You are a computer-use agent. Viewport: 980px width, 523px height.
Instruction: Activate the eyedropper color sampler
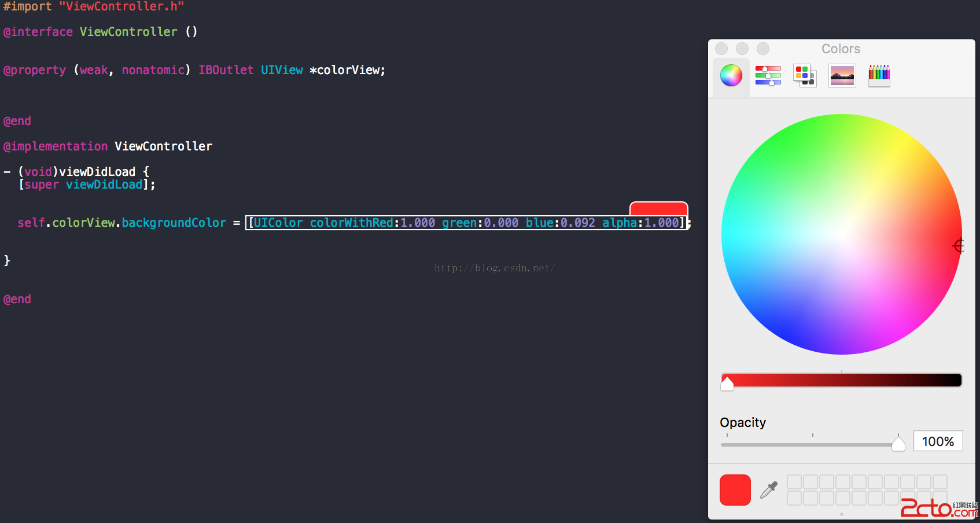click(769, 490)
